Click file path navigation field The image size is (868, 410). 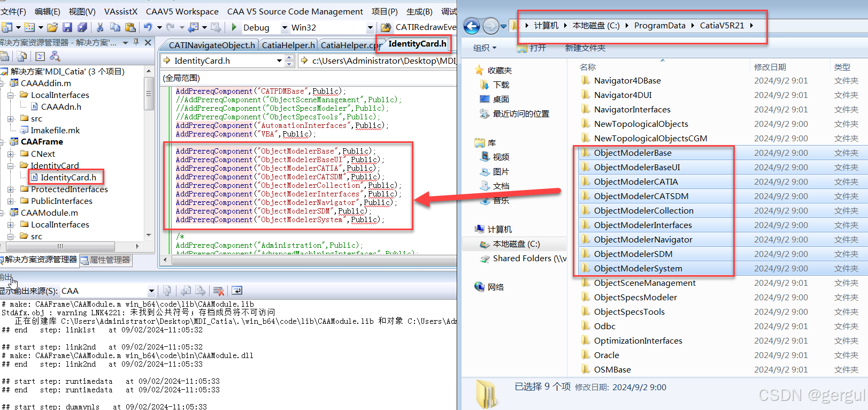tap(378, 60)
